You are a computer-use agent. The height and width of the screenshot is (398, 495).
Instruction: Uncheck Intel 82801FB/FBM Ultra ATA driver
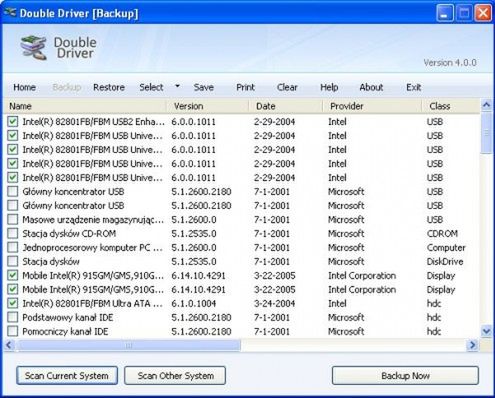[x=13, y=303]
